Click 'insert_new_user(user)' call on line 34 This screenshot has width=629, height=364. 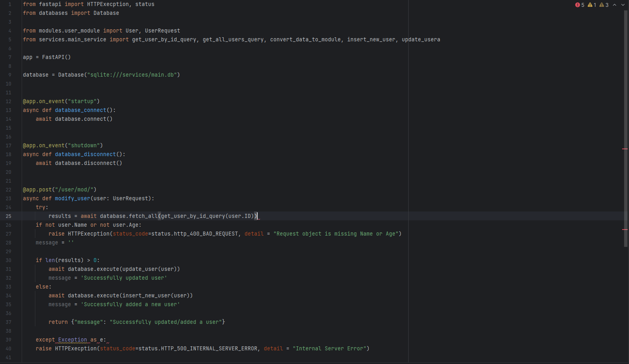pyautogui.click(x=156, y=295)
